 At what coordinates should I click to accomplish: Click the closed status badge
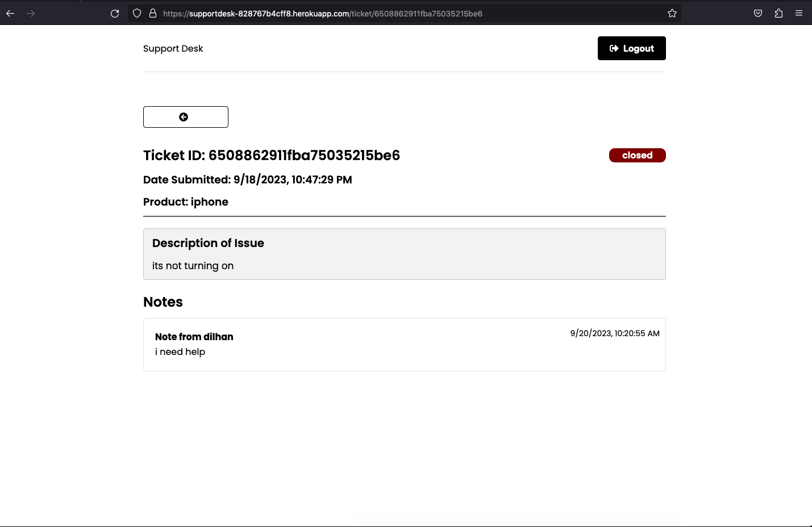tap(637, 155)
